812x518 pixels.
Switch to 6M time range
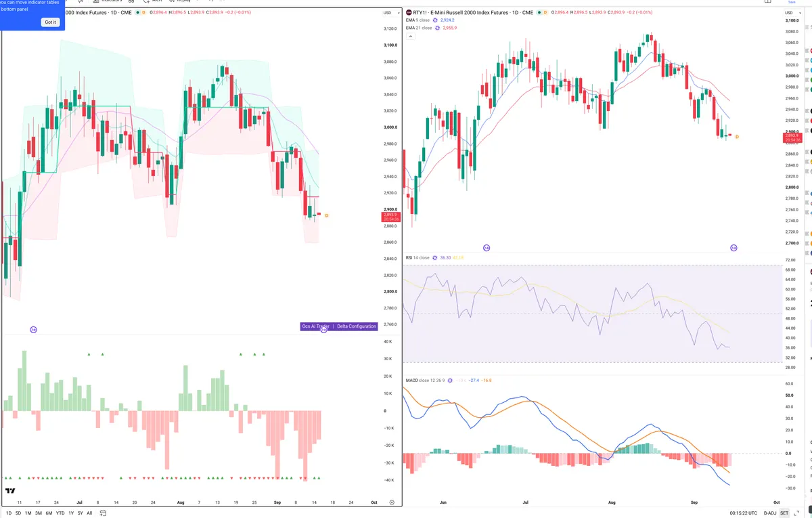tap(49, 513)
